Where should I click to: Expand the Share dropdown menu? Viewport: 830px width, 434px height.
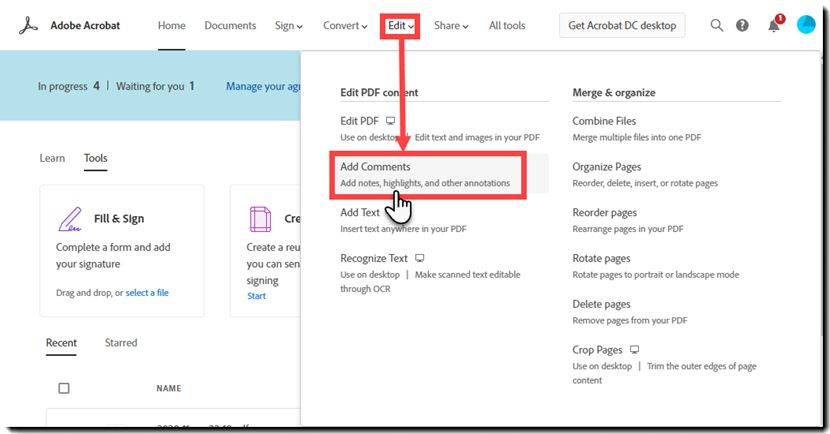[x=451, y=25]
